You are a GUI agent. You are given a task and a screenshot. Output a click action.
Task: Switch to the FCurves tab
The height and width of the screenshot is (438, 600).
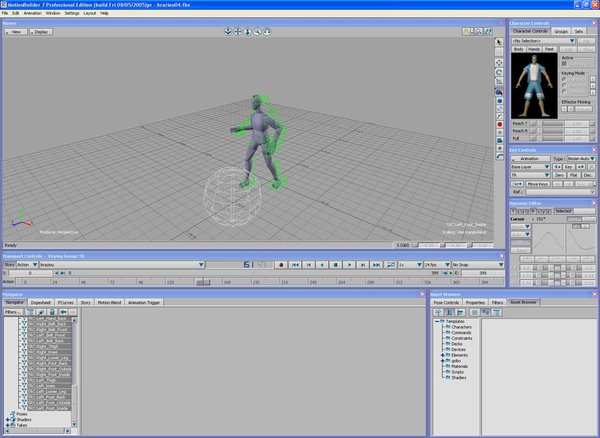65,301
